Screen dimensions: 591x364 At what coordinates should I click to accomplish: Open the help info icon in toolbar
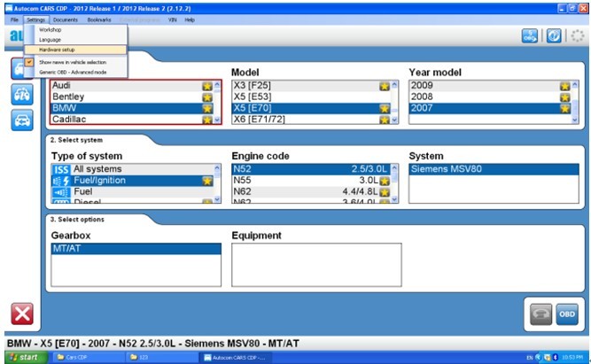pos(553,35)
